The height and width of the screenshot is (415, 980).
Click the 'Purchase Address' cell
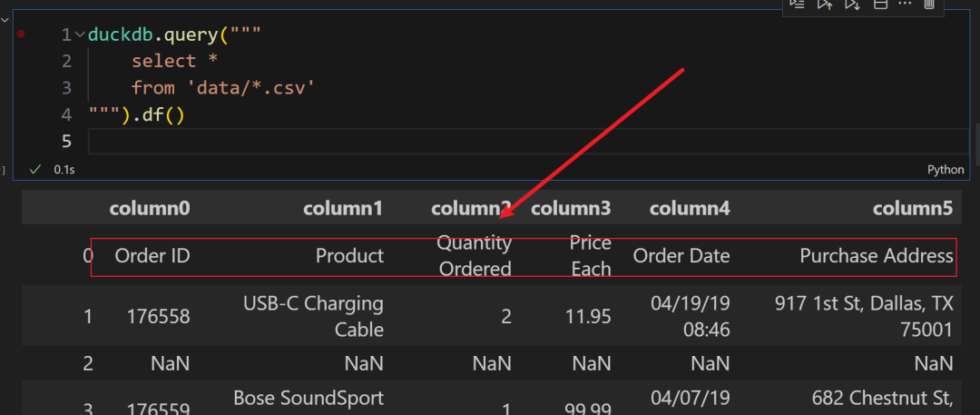[876, 256]
